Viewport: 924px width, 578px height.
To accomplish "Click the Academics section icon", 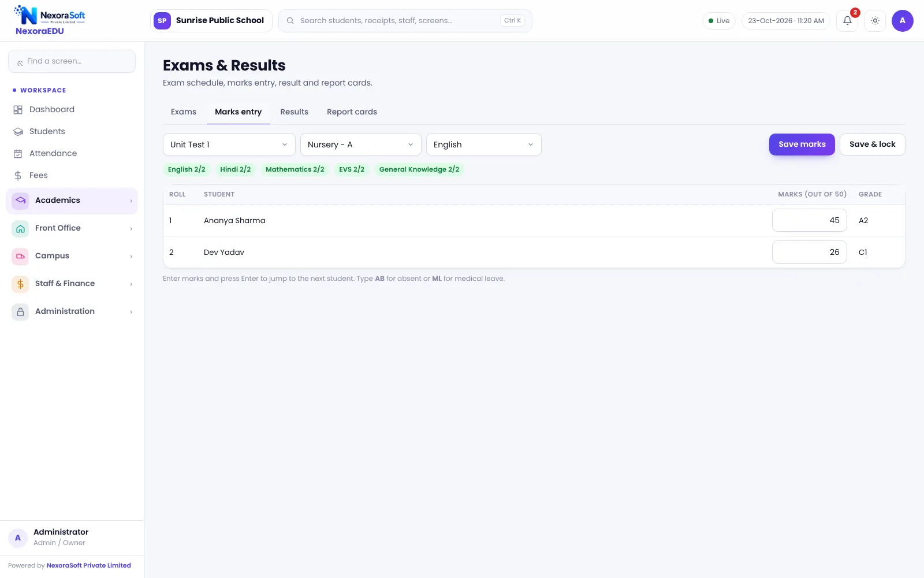I will coord(20,201).
